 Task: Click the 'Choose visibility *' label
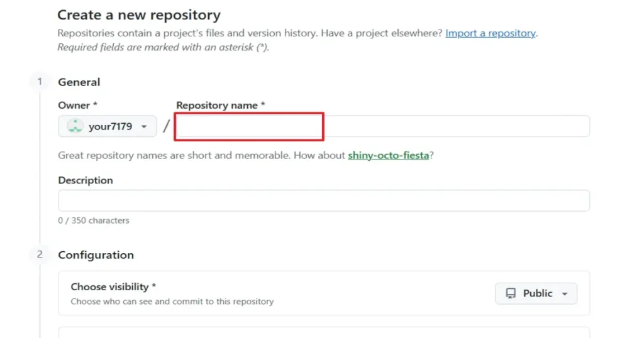pyautogui.click(x=113, y=286)
